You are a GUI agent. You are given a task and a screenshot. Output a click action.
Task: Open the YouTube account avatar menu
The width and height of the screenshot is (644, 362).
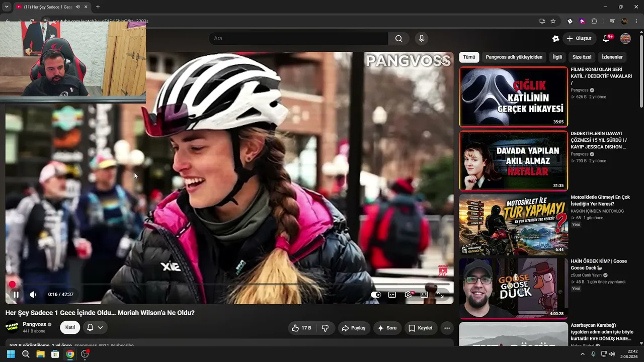625,39
